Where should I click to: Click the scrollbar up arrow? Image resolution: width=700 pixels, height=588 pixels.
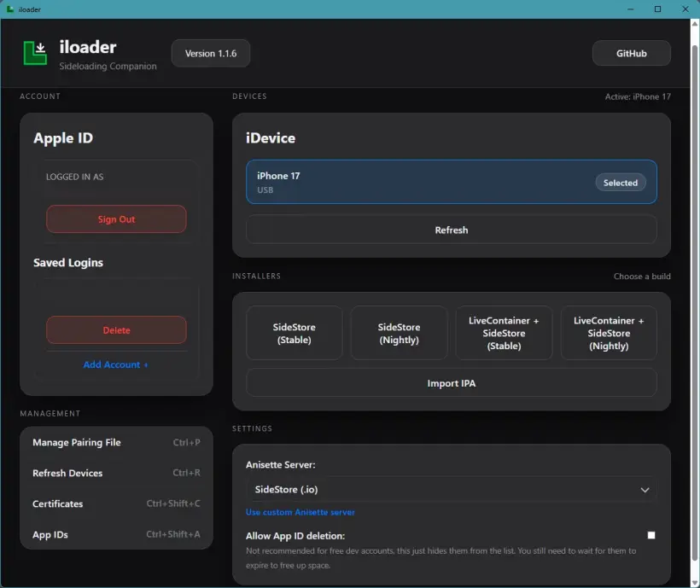tap(695, 24)
